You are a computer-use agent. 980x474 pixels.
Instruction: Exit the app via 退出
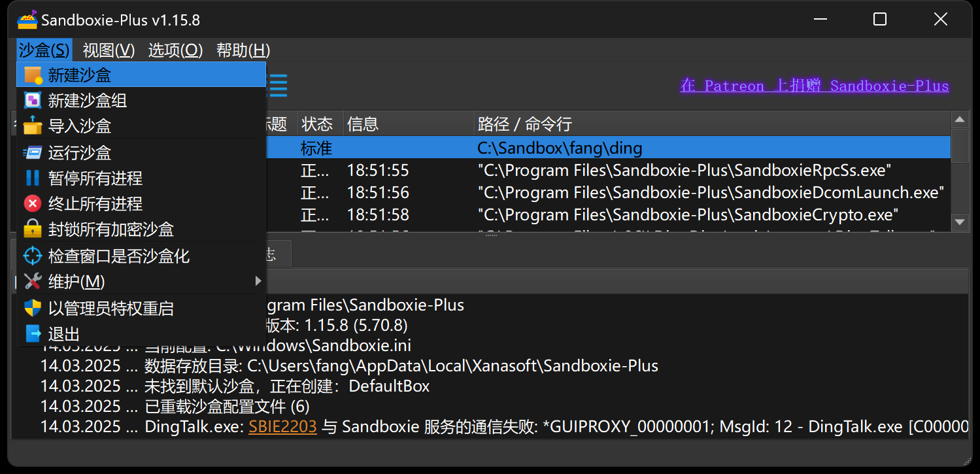pos(141,333)
